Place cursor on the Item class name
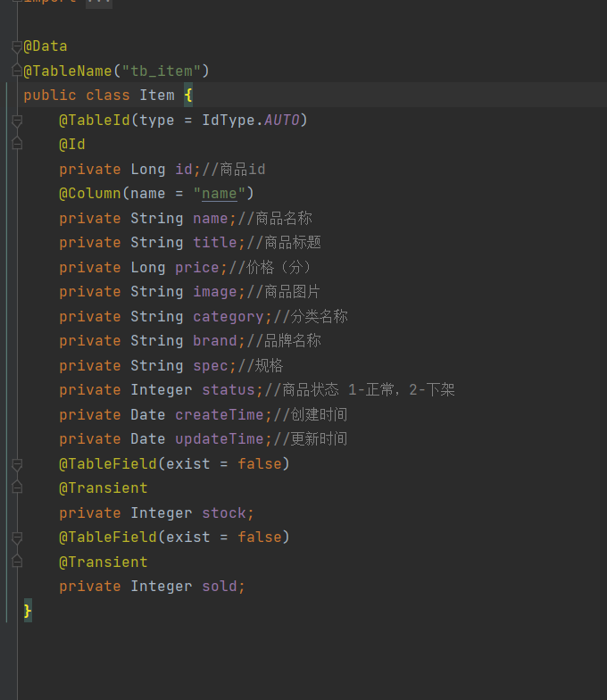Screen dimensions: 607x700 157,96
